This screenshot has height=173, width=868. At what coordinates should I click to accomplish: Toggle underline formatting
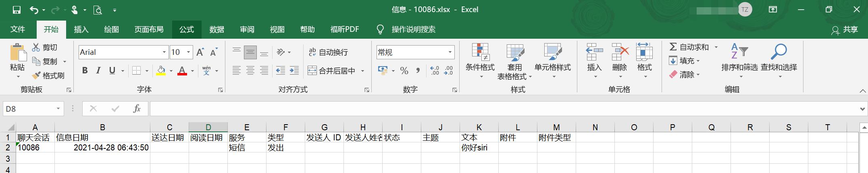coord(112,71)
